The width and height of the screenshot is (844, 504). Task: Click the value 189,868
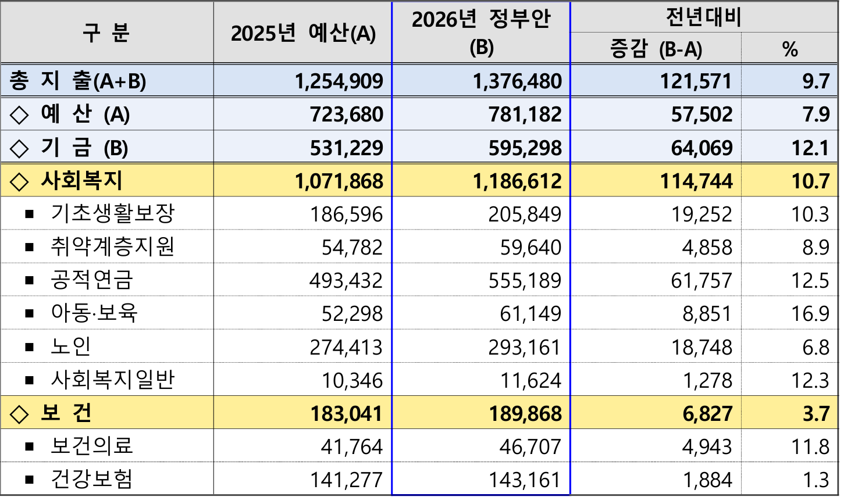coord(525,414)
